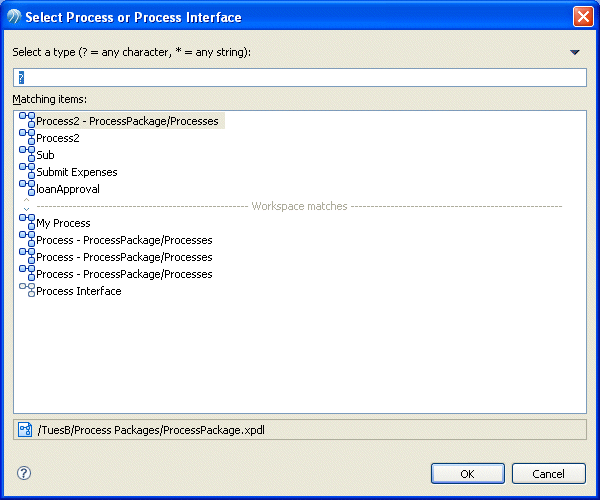Open the view menu dropdown arrow
This screenshot has width=600, height=500.
pos(574,52)
